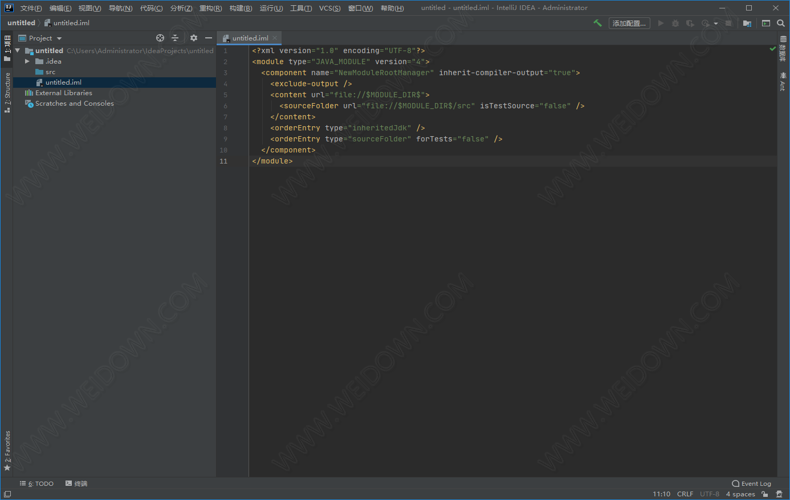Open the 视图(V) View menu

(90, 8)
